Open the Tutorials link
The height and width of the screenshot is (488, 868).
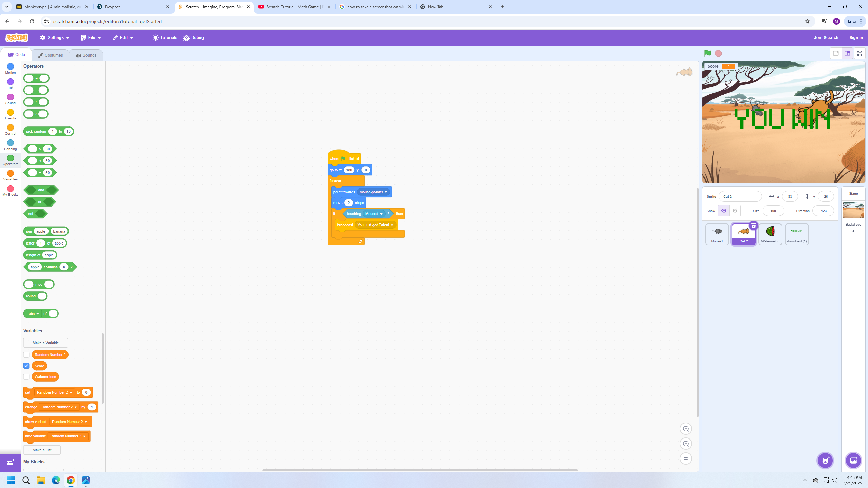(165, 38)
